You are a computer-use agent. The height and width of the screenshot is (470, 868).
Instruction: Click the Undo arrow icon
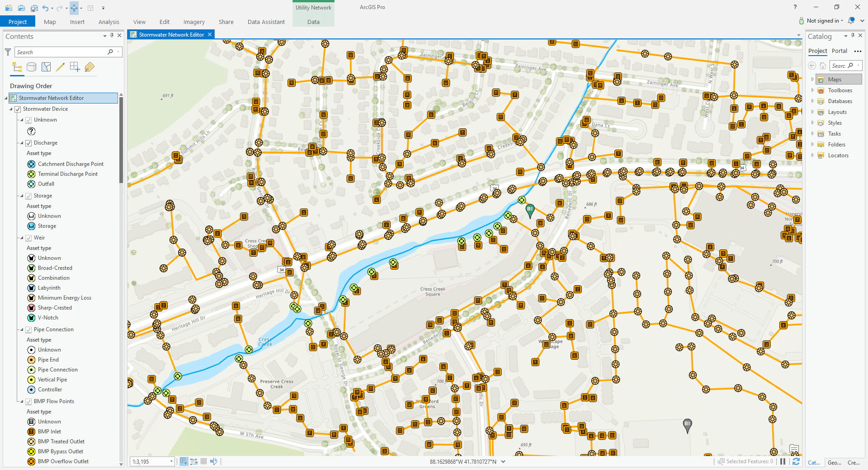pyautogui.click(x=45, y=8)
